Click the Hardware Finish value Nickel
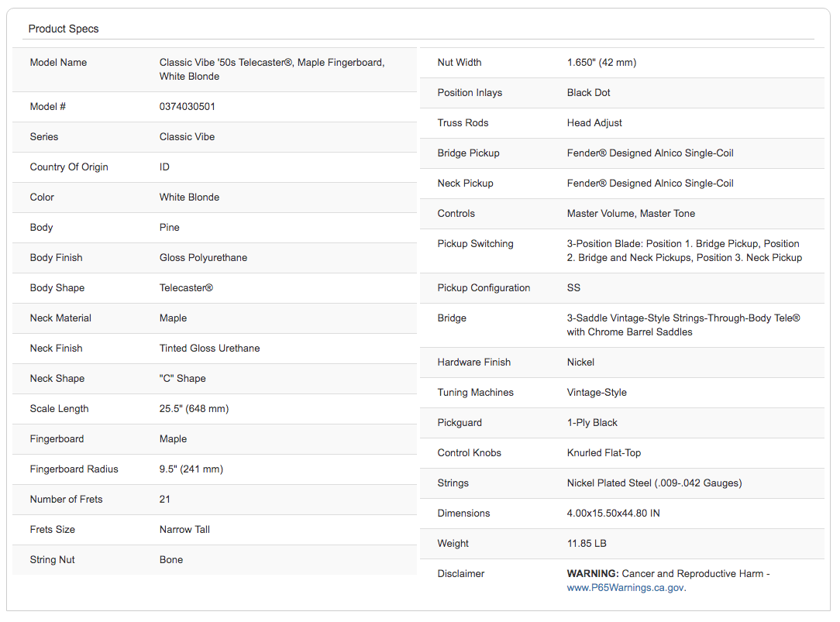Viewport: 840px width, 622px height. [580, 363]
